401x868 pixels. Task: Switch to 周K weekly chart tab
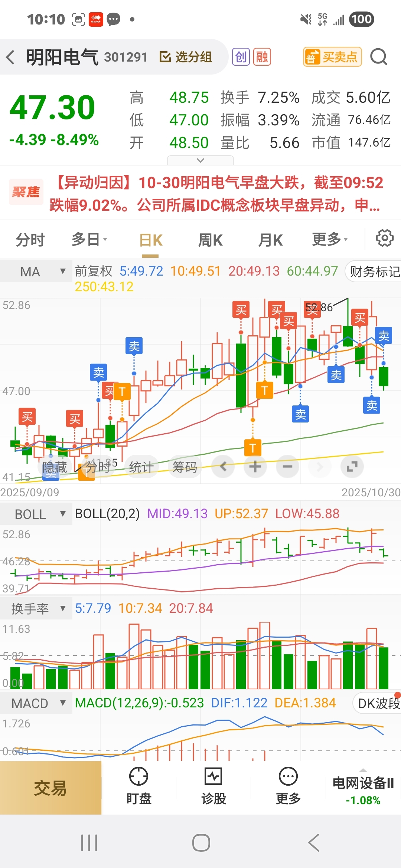(210, 240)
